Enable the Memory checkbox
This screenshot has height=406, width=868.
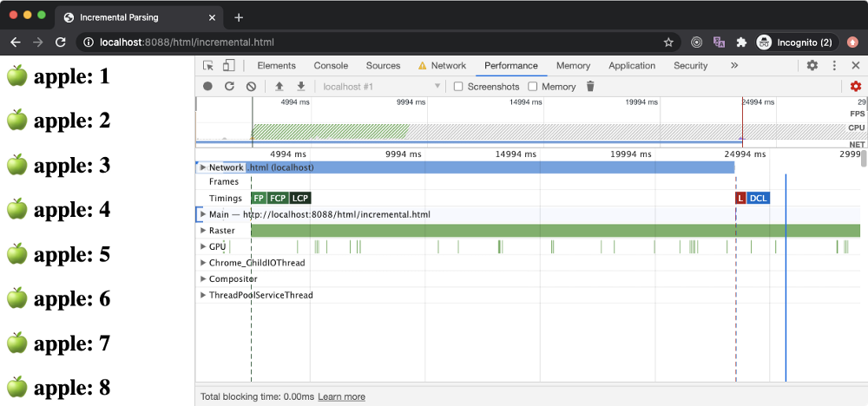click(533, 86)
